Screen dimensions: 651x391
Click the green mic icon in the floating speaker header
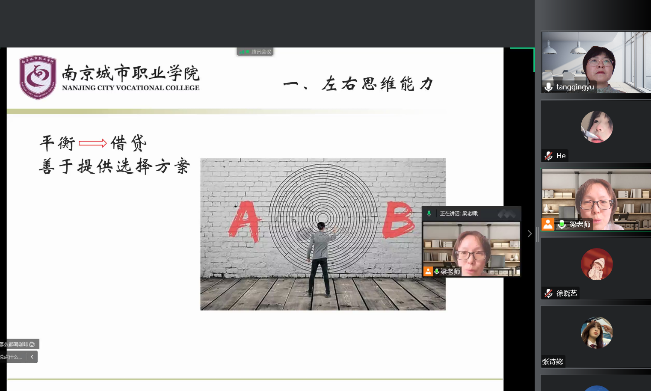tap(429, 213)
